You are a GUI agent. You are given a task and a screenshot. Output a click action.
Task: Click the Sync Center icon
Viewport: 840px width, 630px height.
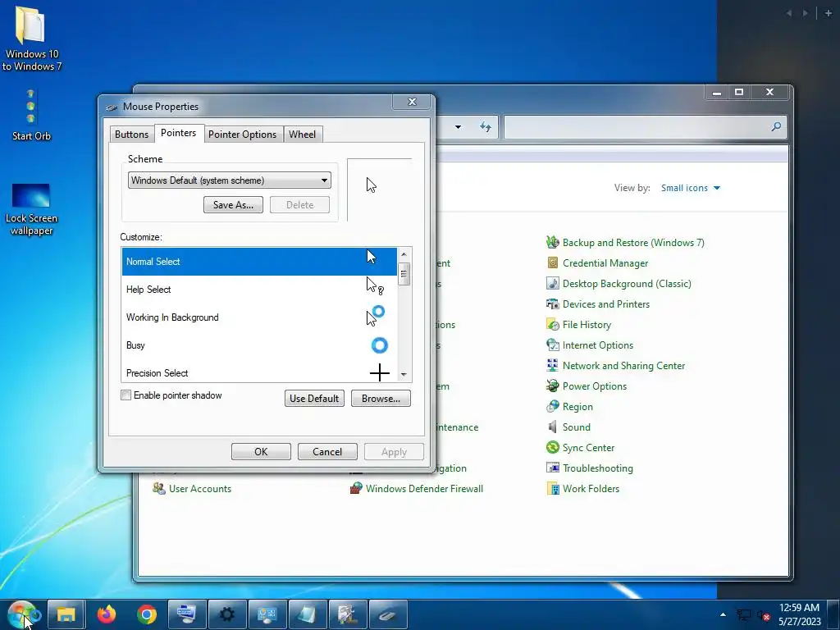pos(552,447)
